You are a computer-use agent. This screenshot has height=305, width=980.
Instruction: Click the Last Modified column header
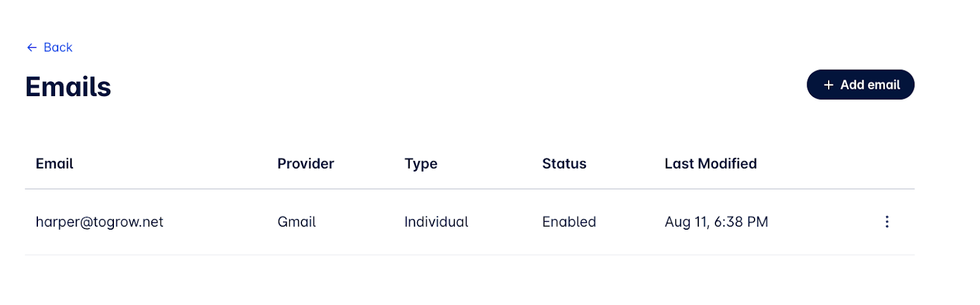[x=710, y=164]
